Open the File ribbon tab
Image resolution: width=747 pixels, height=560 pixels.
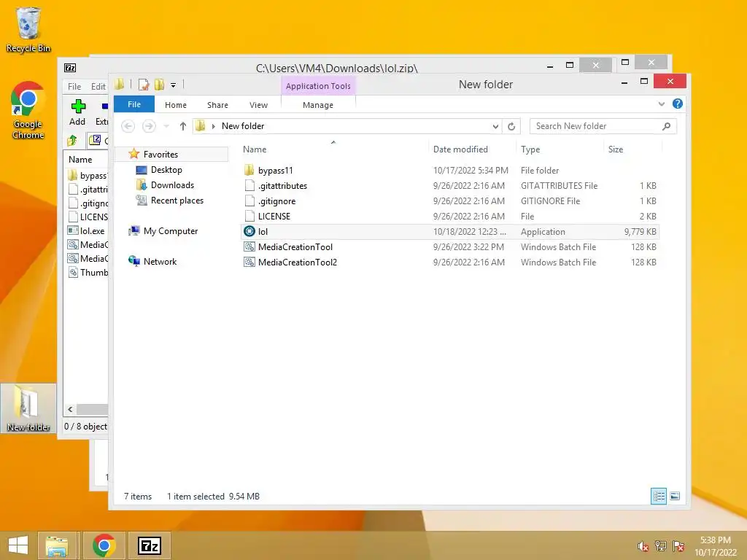[134, 104]
